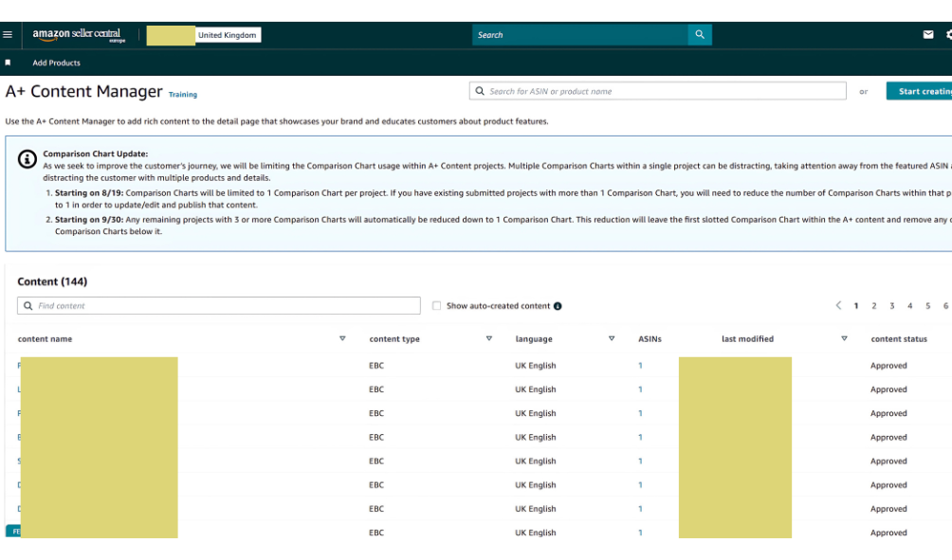The height and width of the screenshot is (560, 952).
Task: Click UK English in the first table row
Action: click(x=536, y=365)
